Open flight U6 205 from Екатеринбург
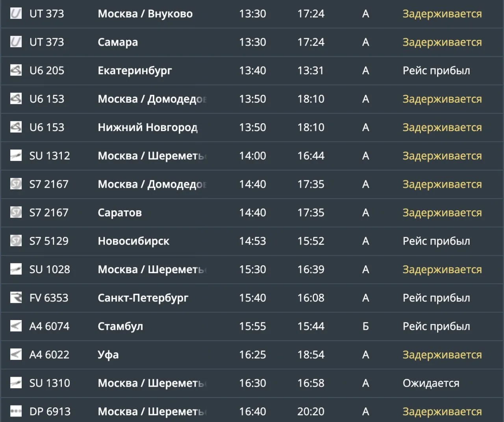 [252, 70]
